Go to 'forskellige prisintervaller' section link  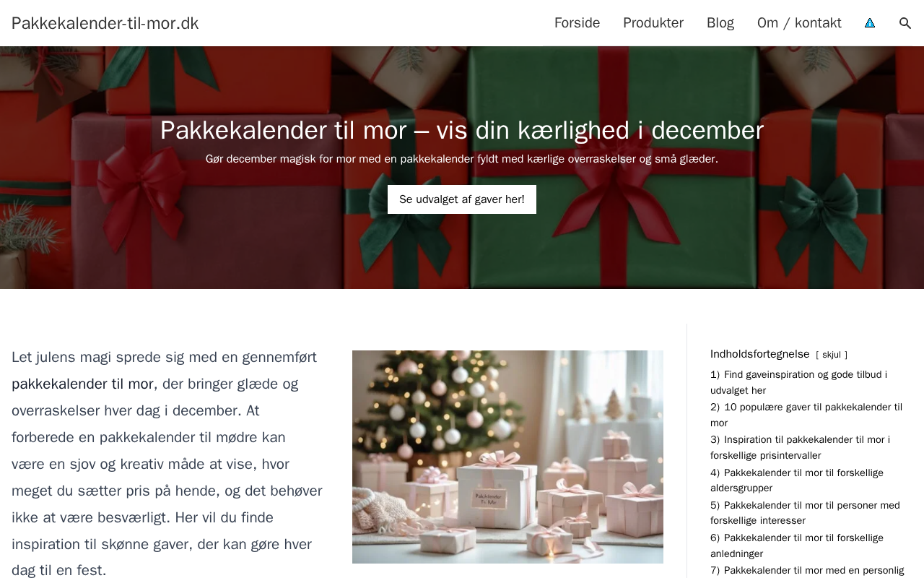[x=800, y=447]
